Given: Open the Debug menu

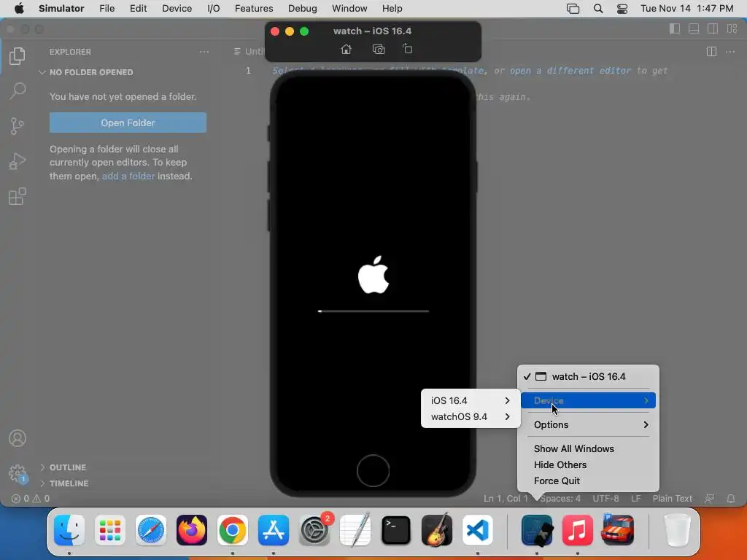Looking at the screenshot, I should coord(303,9).
